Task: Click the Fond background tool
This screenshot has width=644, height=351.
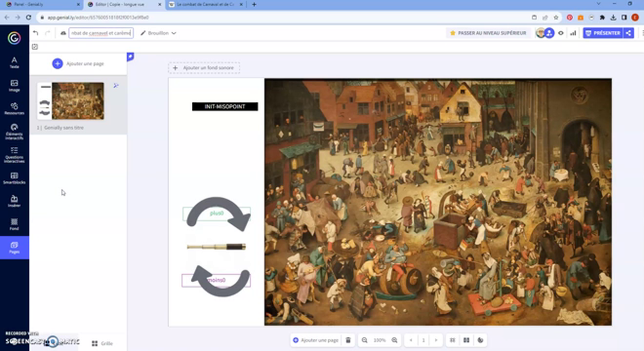Action: coord(14,224)
